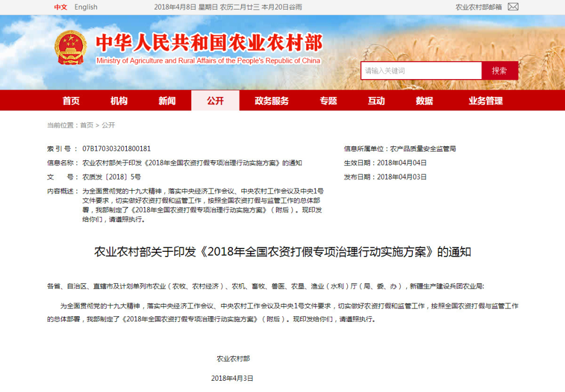
Task: Click 信息所属单位 value 农产品质量安全监管局
Action: pos(422,149)
